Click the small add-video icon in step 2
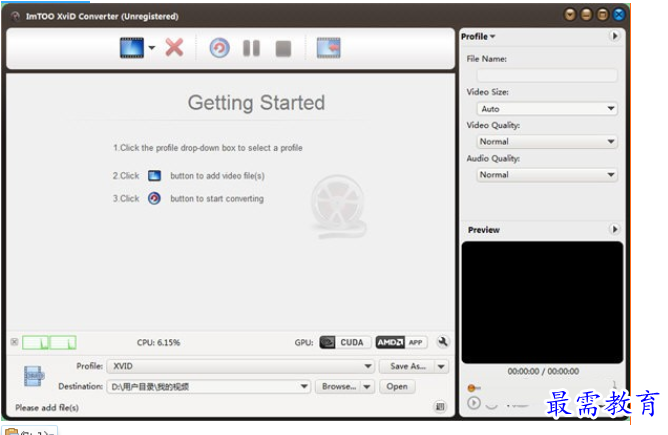The image size is (668, 435). point(154,176)
